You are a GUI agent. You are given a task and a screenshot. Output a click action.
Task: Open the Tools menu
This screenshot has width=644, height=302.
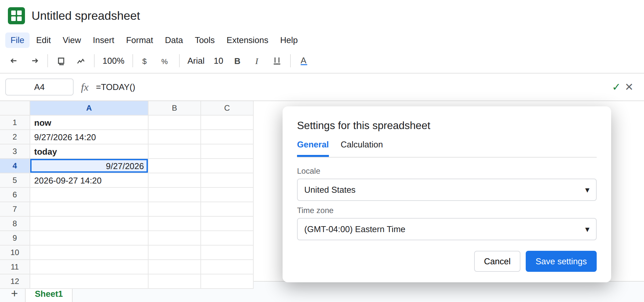pos(205,40)
